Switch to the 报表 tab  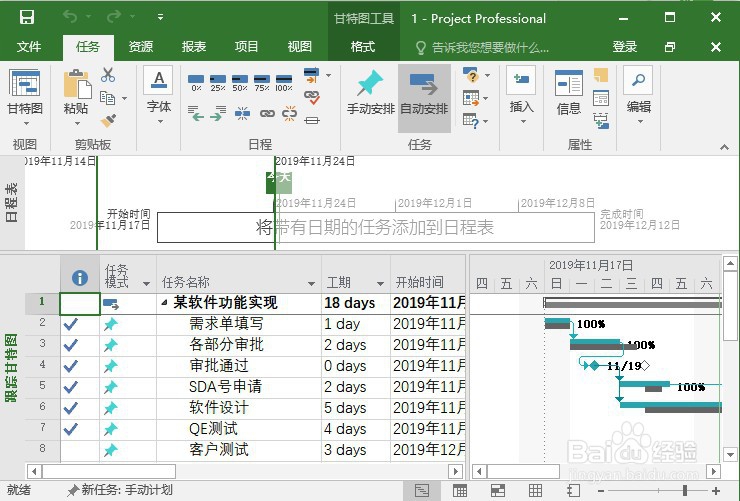[x=193, y=47]
